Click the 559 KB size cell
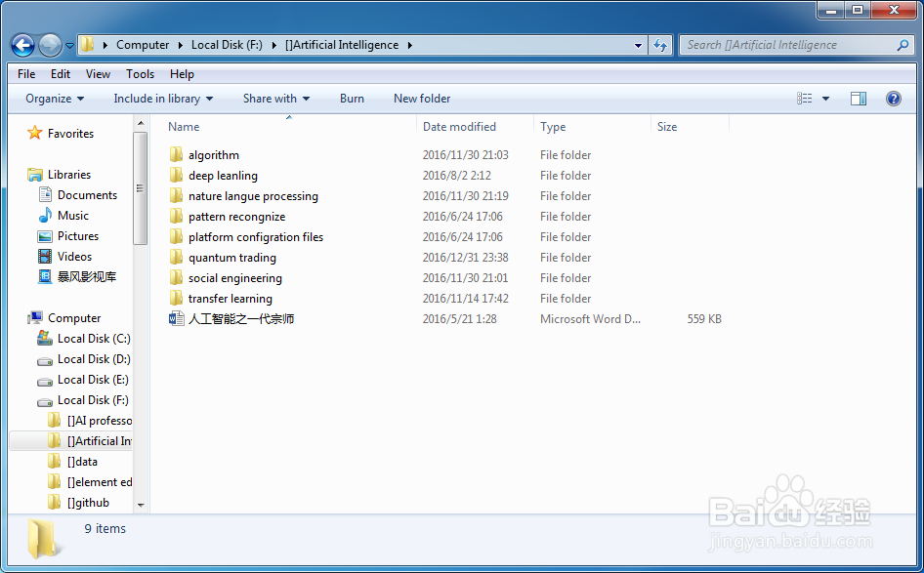Image resolution: width=924 pixels, height=573 pixels. coord(704,319)
